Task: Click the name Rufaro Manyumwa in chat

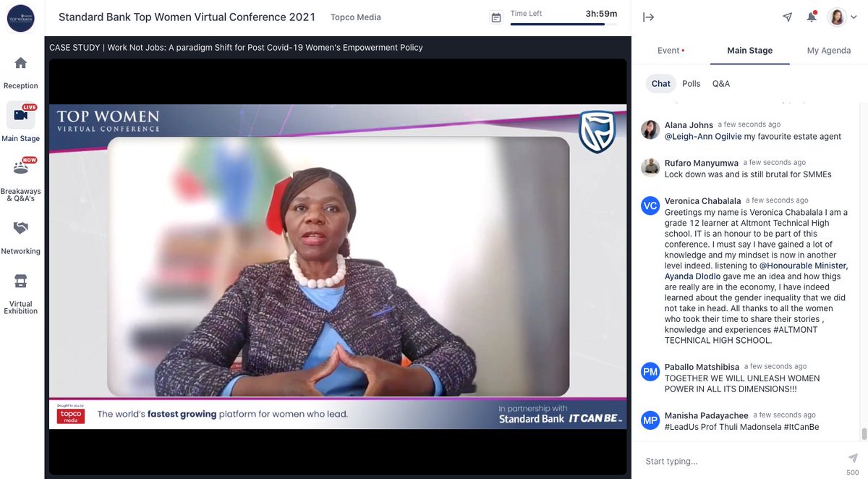Action: coord(702,163)
